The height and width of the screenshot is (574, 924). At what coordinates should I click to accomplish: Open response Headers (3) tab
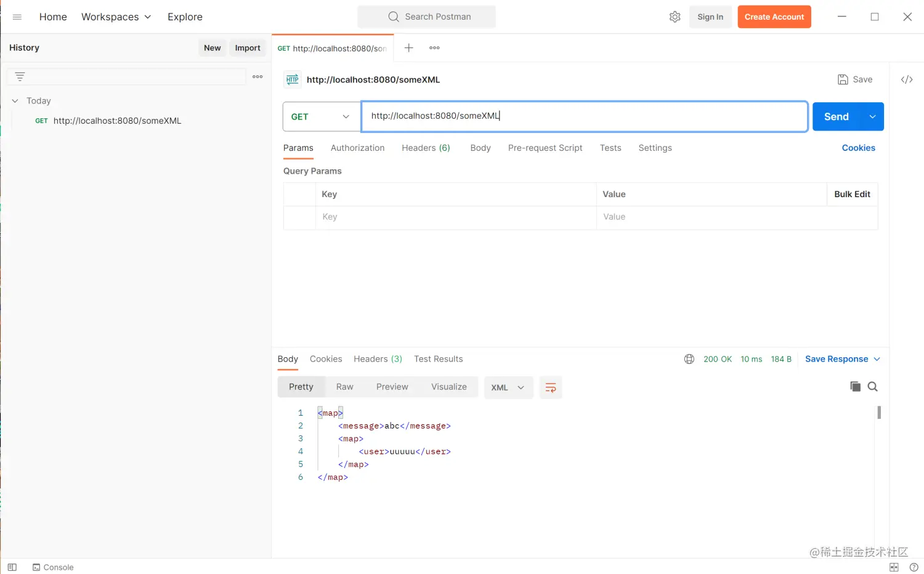pyautogui.click(x=378, y=359)
